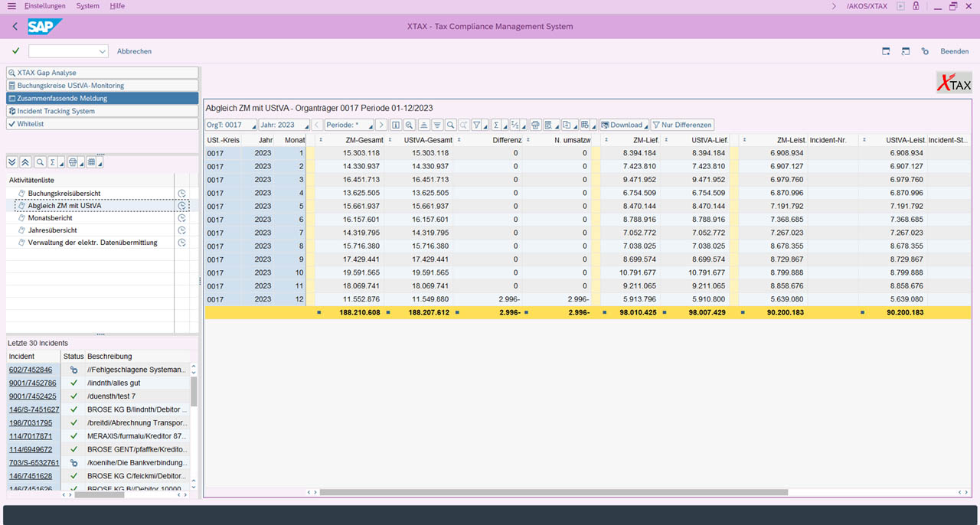Sort table descending

[437, 125]
